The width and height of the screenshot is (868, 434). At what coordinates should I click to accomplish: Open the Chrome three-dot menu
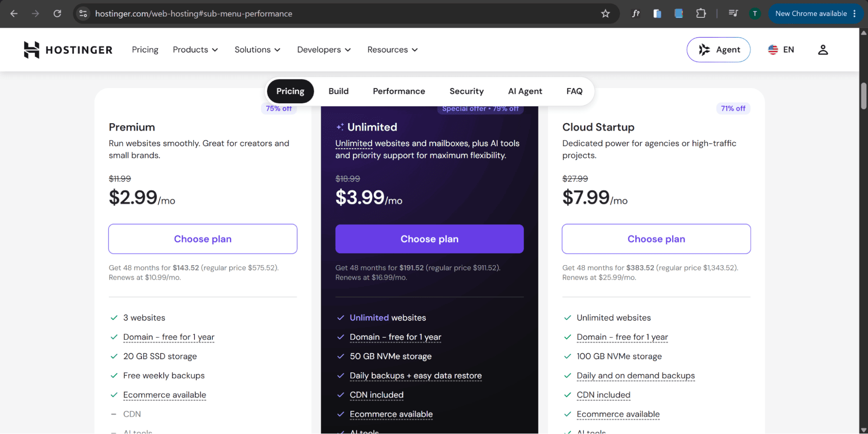point(854,13)
